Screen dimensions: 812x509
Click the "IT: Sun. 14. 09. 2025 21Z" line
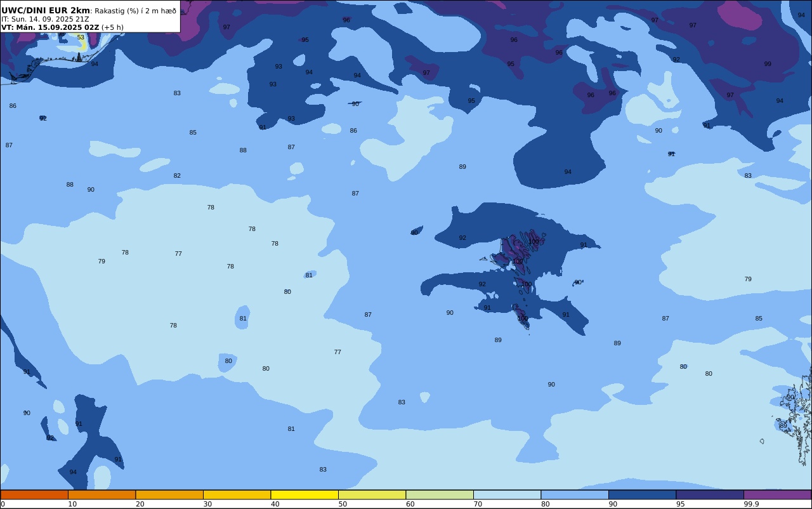45,19
